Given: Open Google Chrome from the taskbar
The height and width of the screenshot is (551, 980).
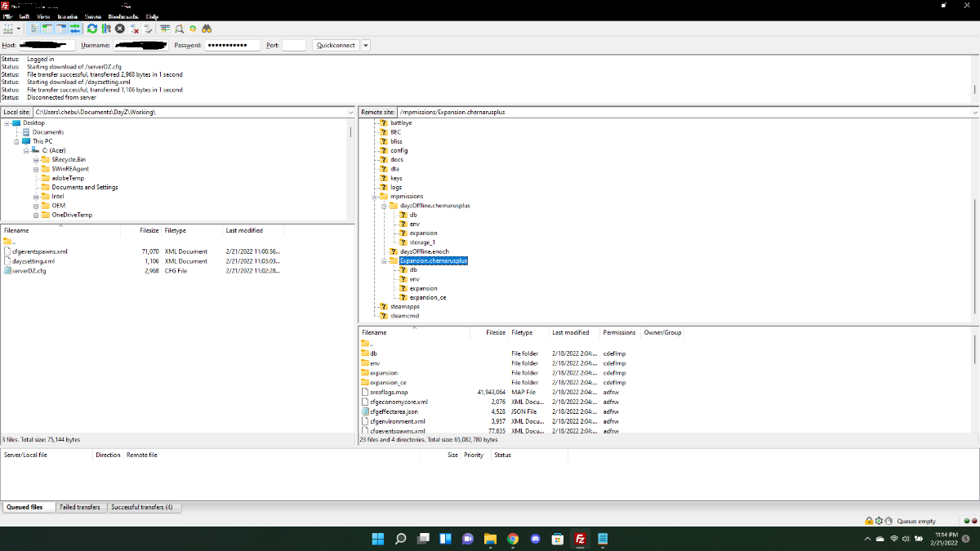Looking at the screenshot, I should coord(513,539).
